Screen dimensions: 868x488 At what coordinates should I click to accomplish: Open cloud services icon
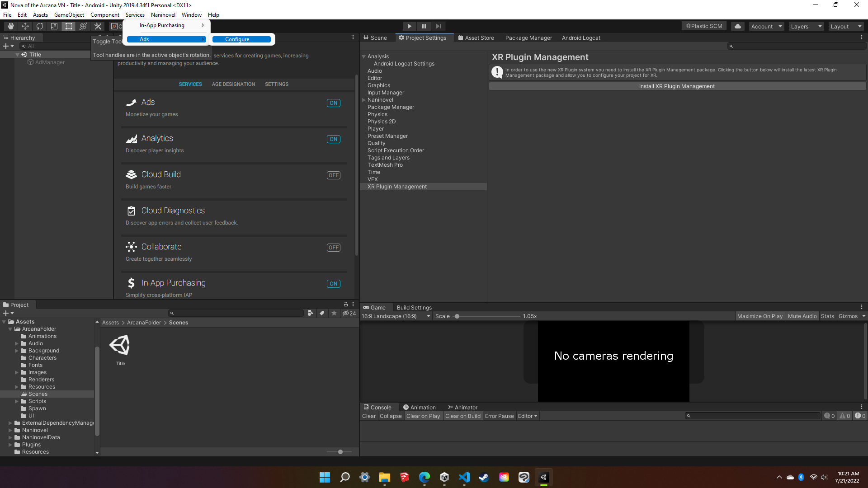coord(738,26)
